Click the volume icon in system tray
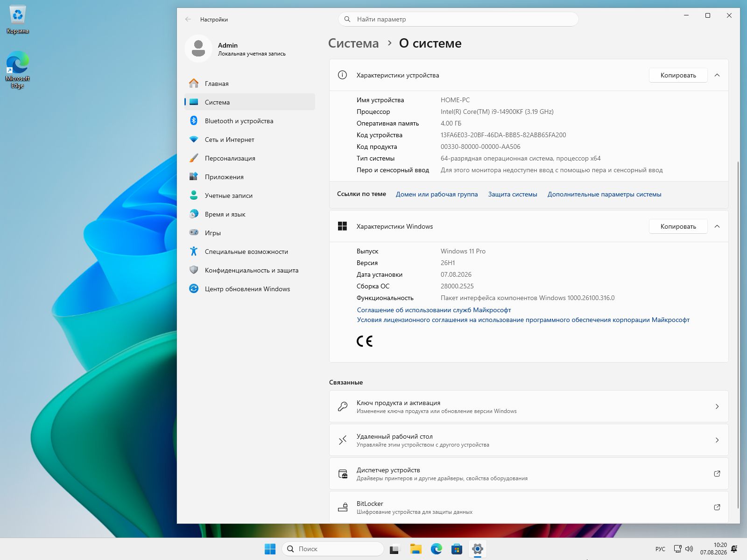 [689, 549]
